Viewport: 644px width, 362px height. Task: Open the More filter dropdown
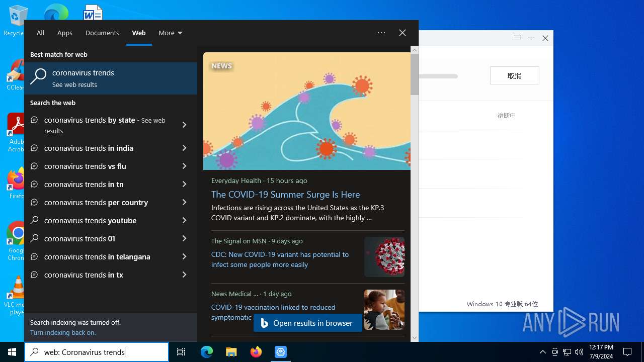coord(171,33)
